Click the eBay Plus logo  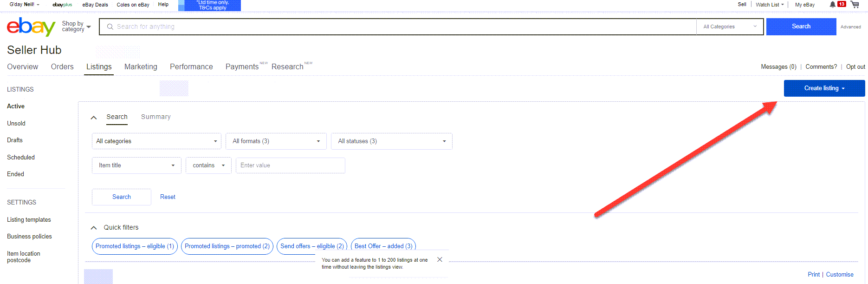tap(62, 5)
